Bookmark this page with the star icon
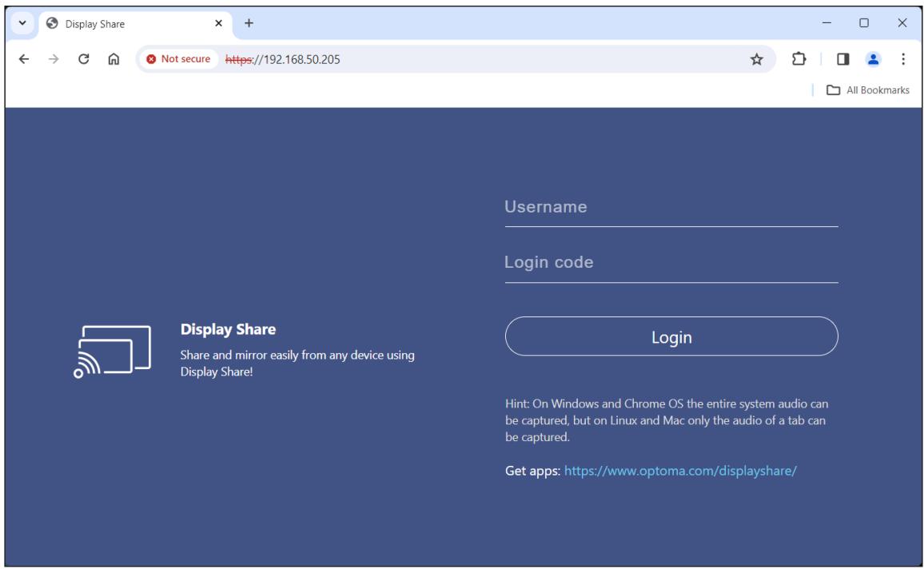The height and width of the screenshot is (569, 924). pos(757,59)
